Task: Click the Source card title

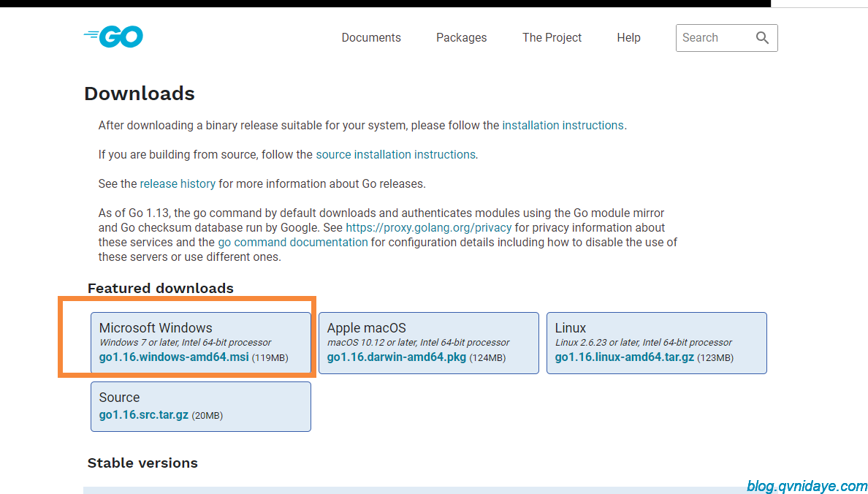Action: 119,397
